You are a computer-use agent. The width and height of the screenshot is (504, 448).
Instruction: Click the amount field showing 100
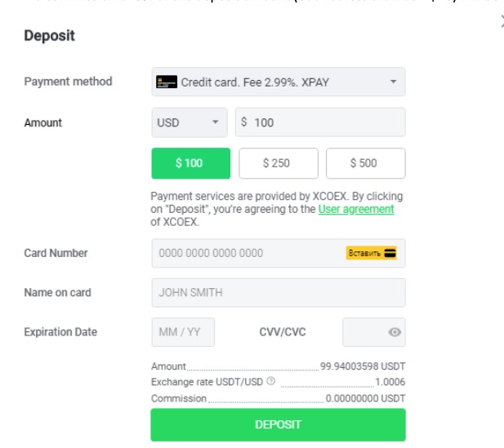click(320, 122)
